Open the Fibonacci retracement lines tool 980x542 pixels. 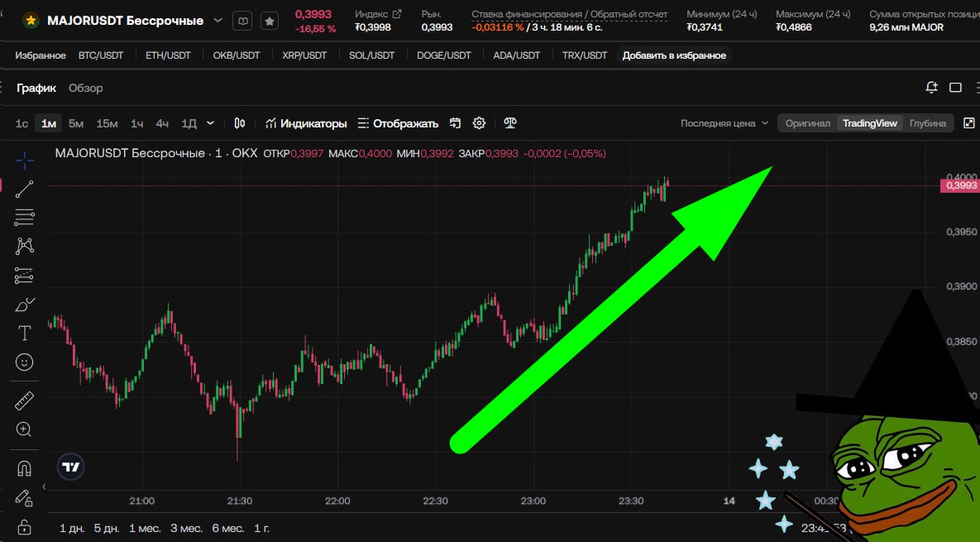click(x=24, y=218)
